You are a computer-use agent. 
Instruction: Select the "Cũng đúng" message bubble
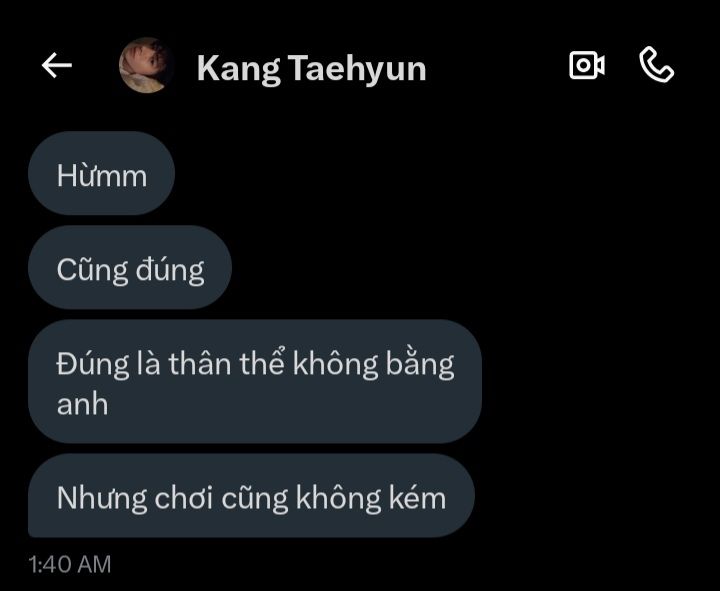[x=130, y=268]
